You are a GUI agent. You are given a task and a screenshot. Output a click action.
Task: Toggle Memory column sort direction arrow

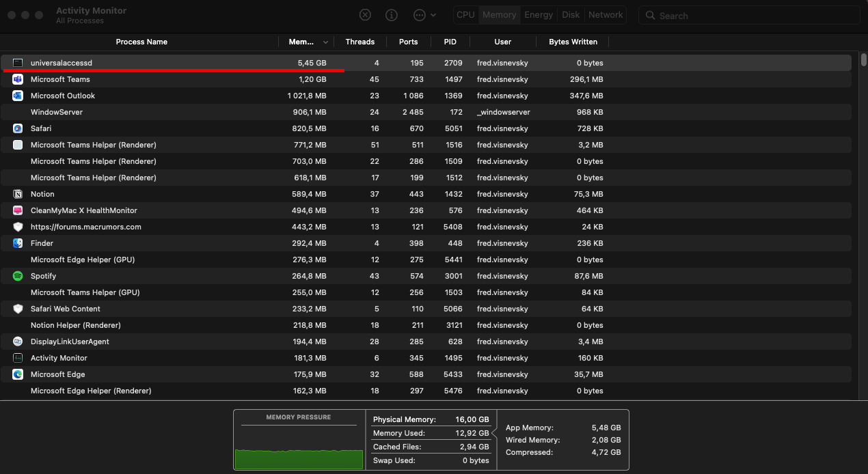pos(325,42)
